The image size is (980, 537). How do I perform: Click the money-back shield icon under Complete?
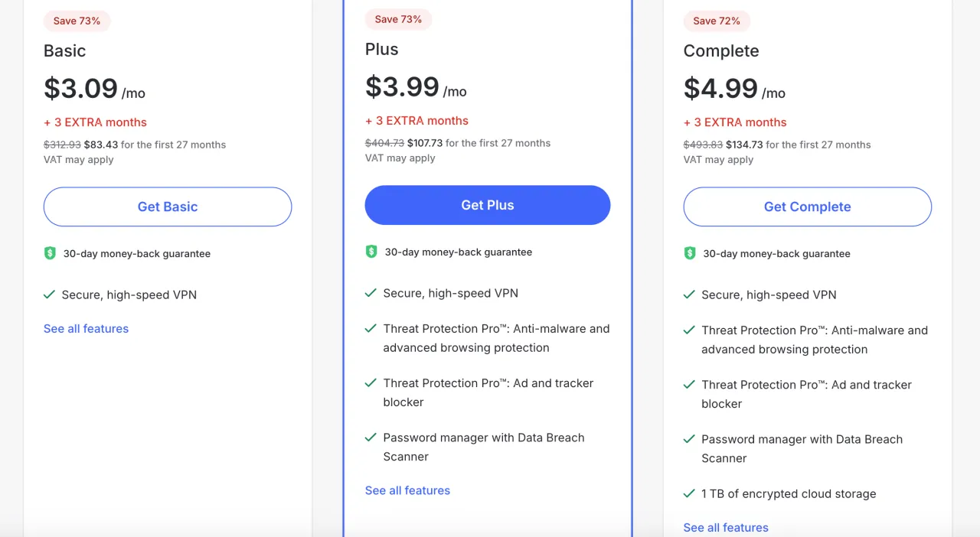(x=690, y=253)
